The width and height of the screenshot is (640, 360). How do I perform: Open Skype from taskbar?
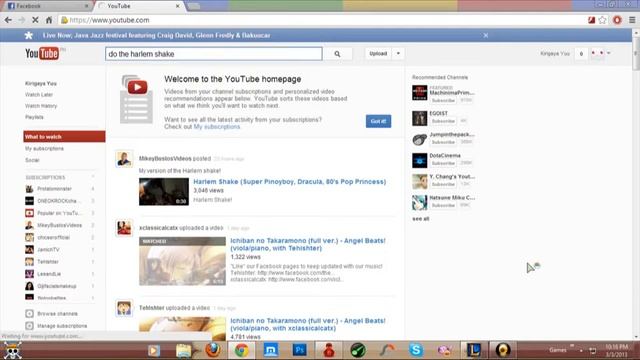pos(416,350)
